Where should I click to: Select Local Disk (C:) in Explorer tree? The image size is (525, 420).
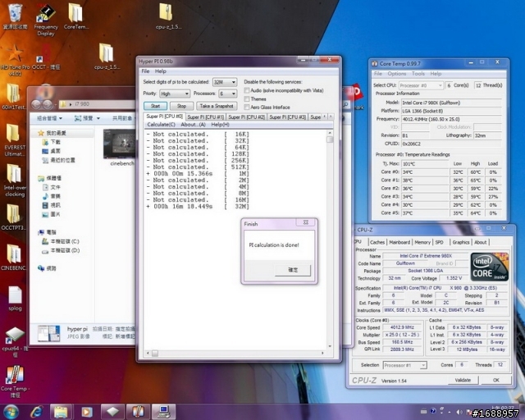[x=61, y=241]
